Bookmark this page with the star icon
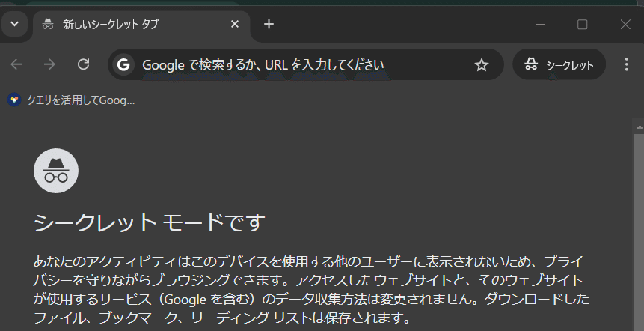This screenshot has height=331, width=644. (x=482, y=64)
